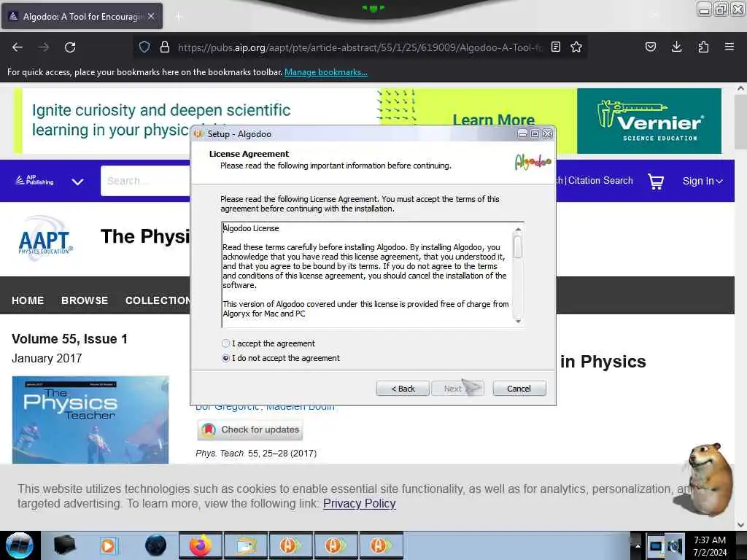
Task: Select I do not accept the agreement
Action: (226, 358)
